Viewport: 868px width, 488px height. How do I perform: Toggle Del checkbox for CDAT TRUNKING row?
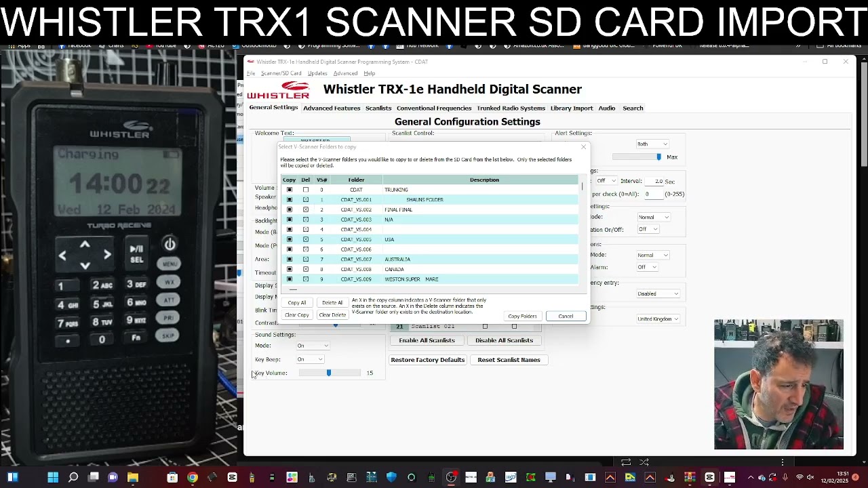[x=306, y=190]
